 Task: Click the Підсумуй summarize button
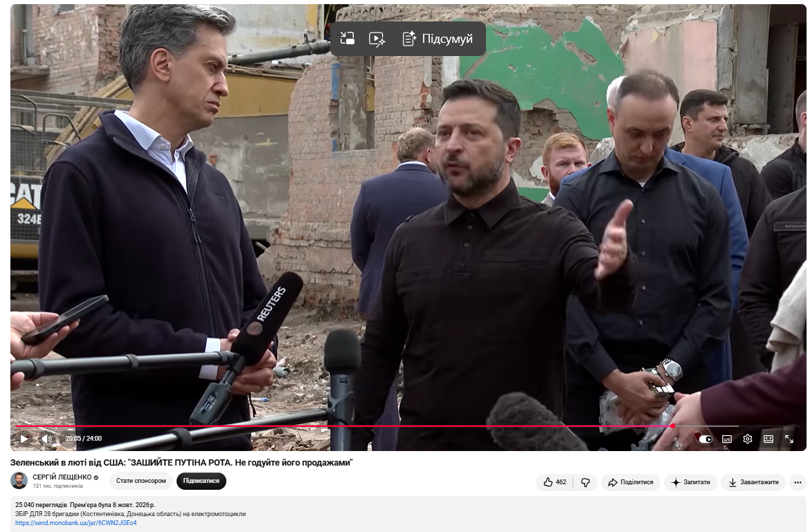click(x=438, y=39)
